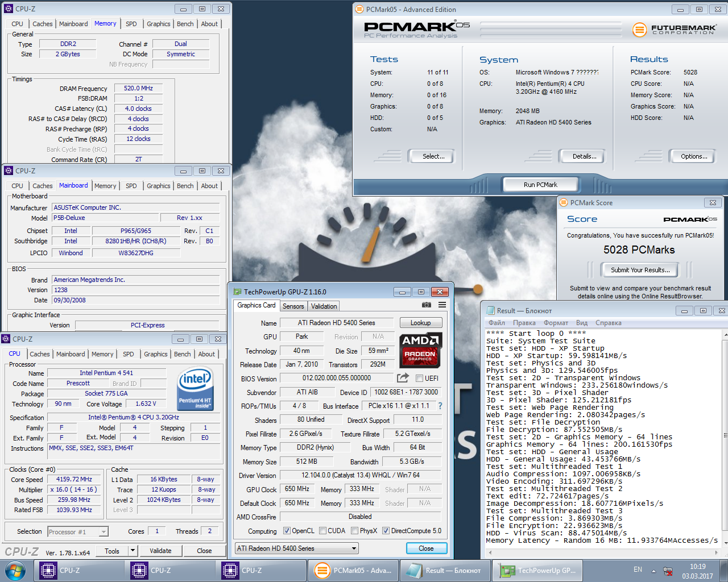Click the camera screenshot icon in GPU-Z

[x=427, y=305]
